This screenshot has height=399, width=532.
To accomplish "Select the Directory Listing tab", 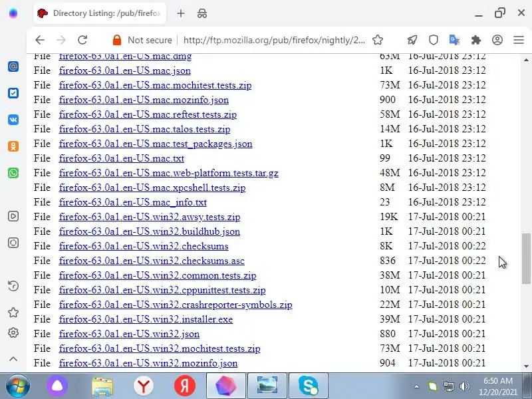I will [100, 13].
